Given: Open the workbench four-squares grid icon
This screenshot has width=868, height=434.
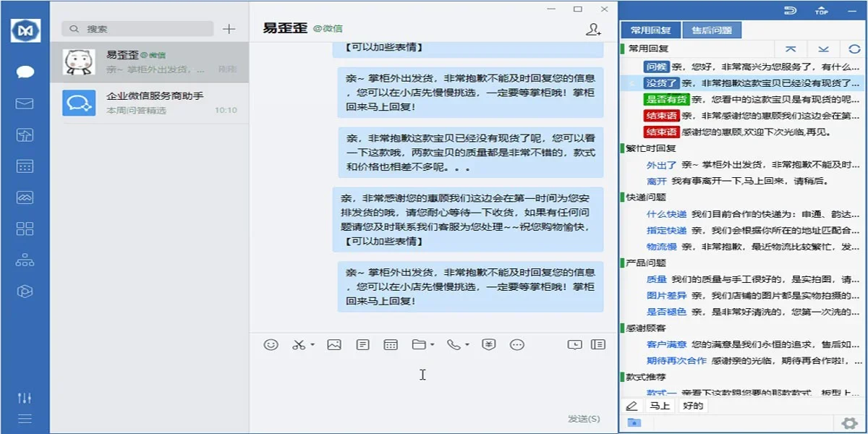Looking at the screenshot, I should (x=25, y=229).
